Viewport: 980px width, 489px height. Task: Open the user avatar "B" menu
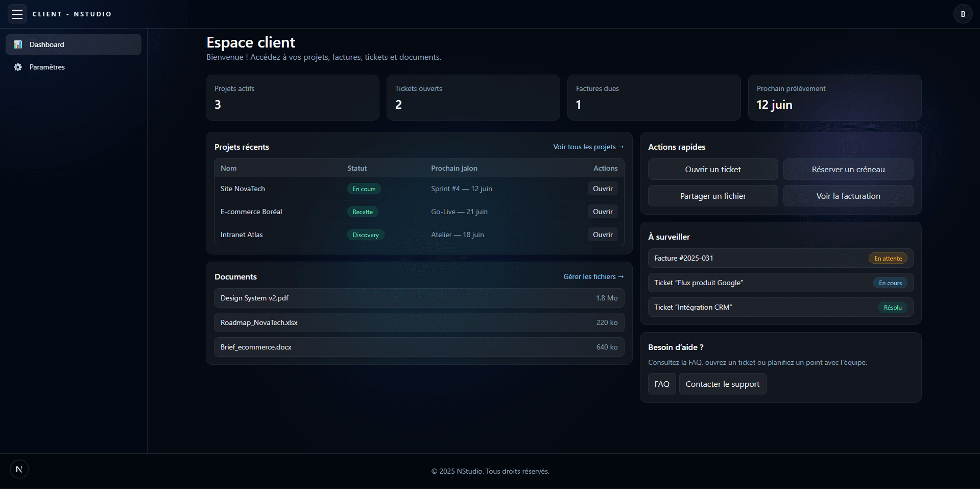(x=963, y=14)
